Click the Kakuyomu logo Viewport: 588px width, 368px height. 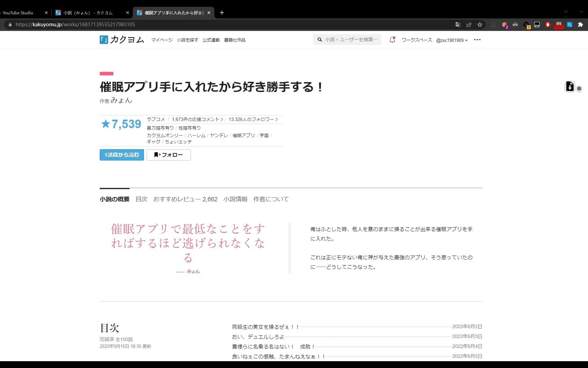click(x=122, y=40)
